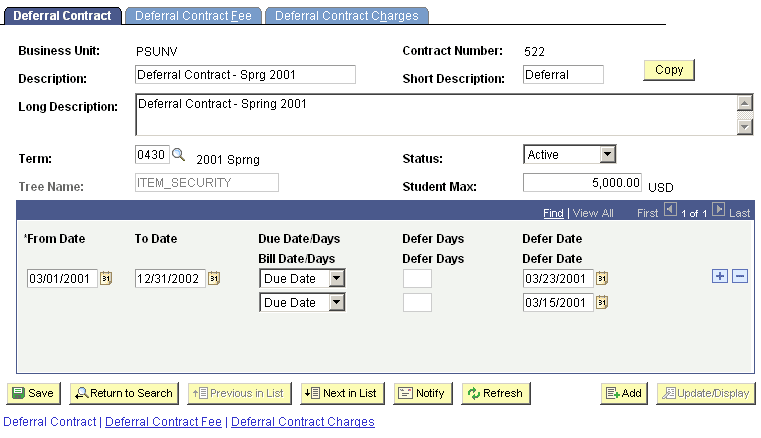Viewport: 761px width, 438px height.
Task: Click the contract number 522
Action: click(x=534, y=51)
